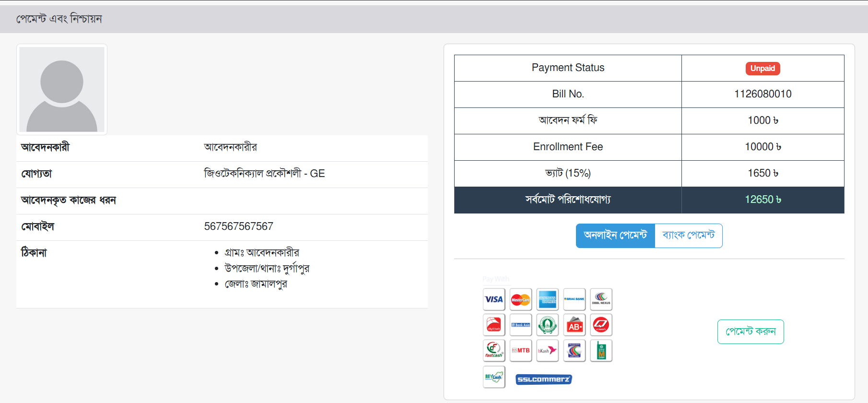
Task: Click the পেমেন্ট করুন button
Action: [x=751, y=332]
